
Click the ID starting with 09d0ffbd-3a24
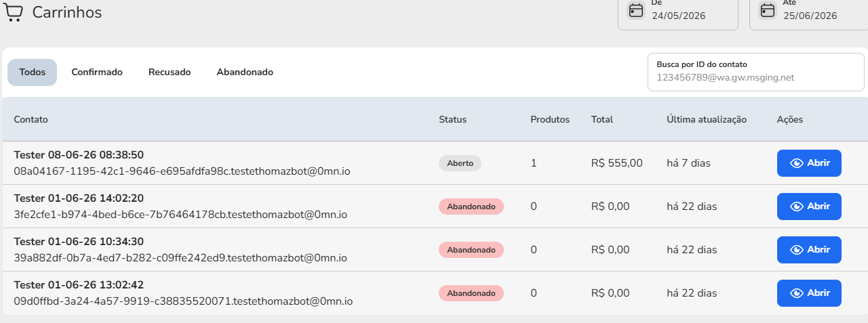point(183,301)
